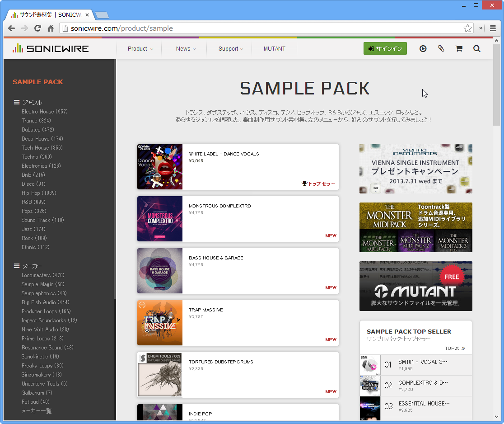Close the SONICWIRE browser tab

pos(87,15)
